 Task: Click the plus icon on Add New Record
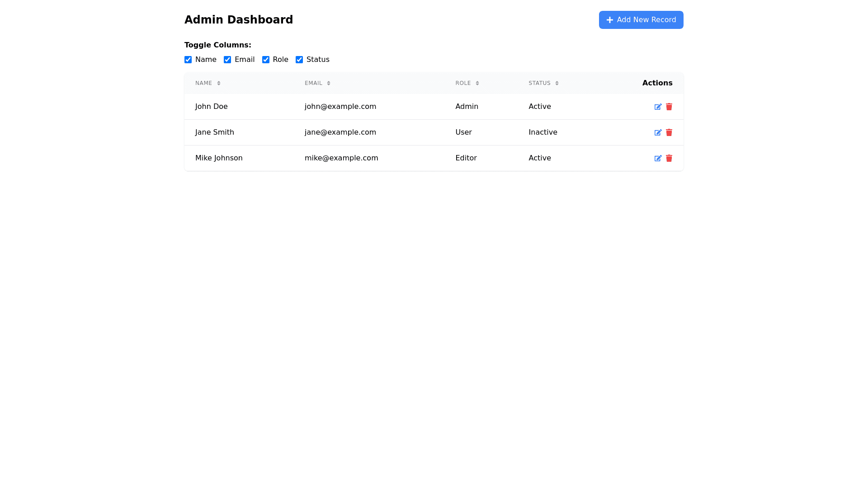pyautogui.click(x=609, y=20)
